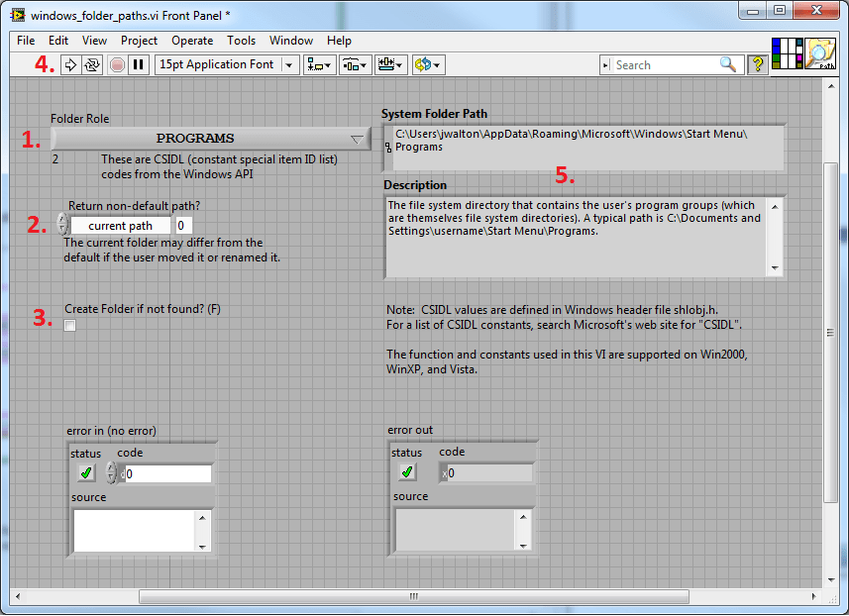This screenshot has width=849, height=616.
Task: Click the stepper on error in code
Action: (x=111, y=472)
